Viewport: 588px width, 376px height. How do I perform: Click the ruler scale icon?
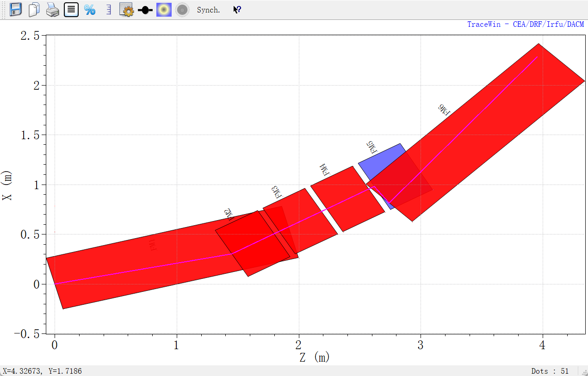(x=108, y=10)
